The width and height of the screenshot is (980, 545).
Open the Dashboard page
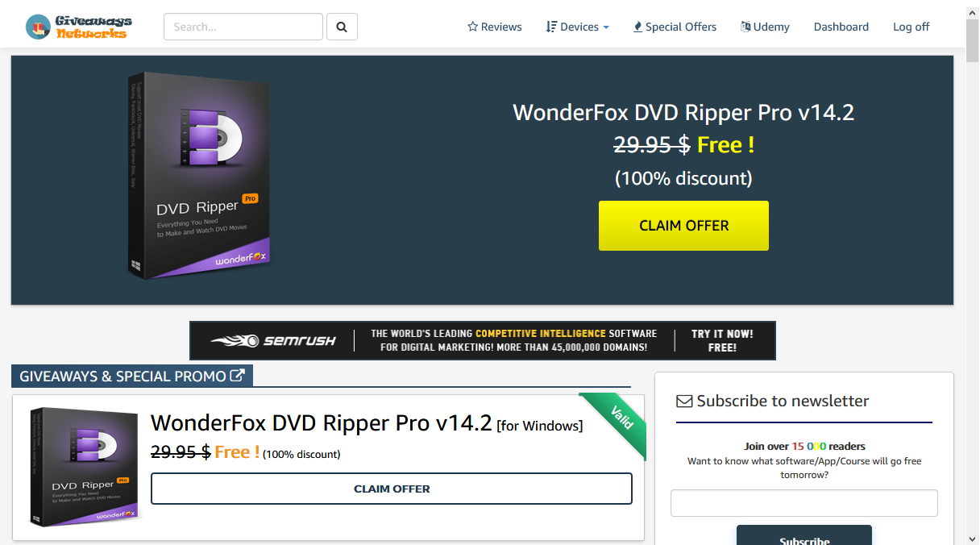841,27
